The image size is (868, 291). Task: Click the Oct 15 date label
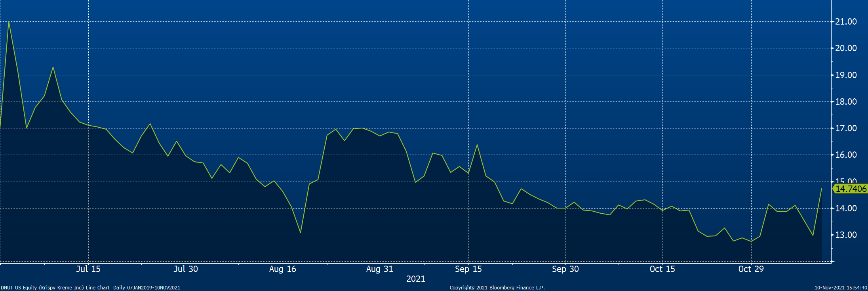(662, 269)
